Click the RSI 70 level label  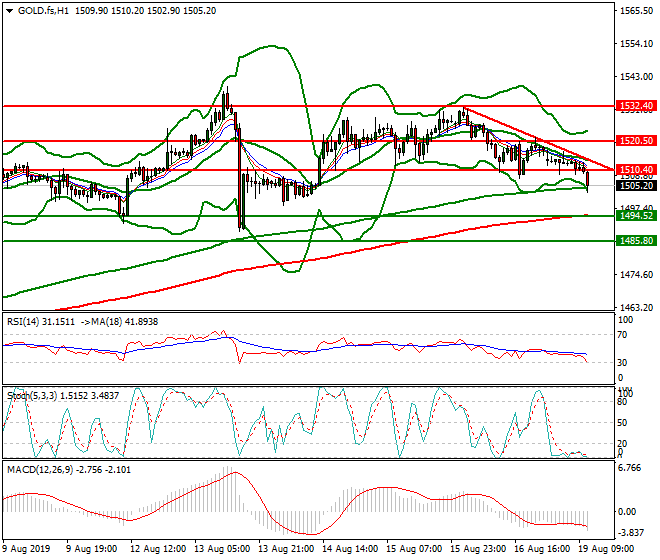coord(622,335)
